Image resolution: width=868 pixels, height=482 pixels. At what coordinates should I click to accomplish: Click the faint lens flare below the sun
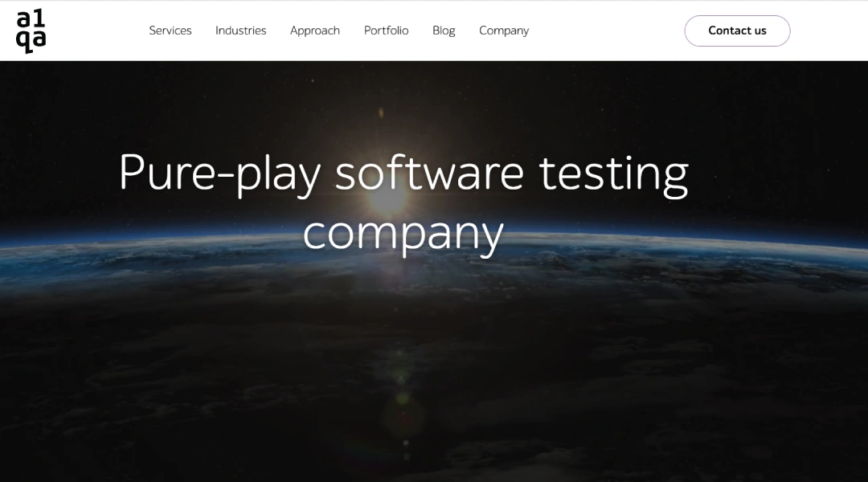[x=404, y=414]
